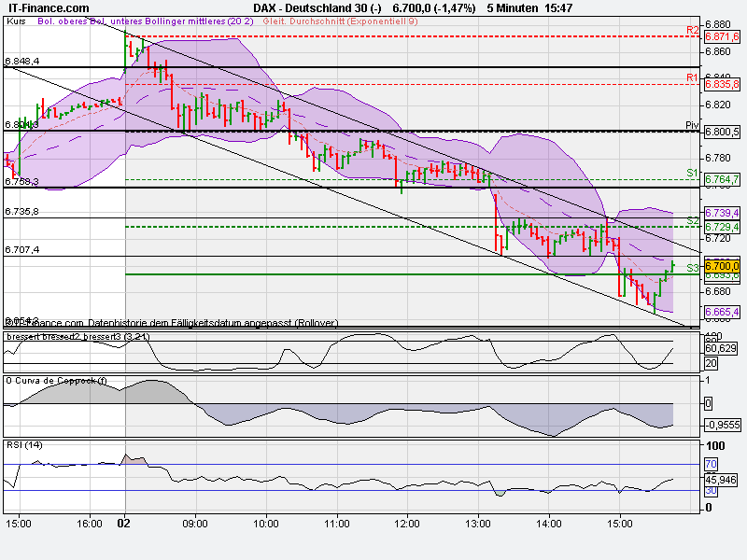Select the bressert indicator panel label
Image resolution: width=747 pixels, height=560 pixels.
pos(78,337)
